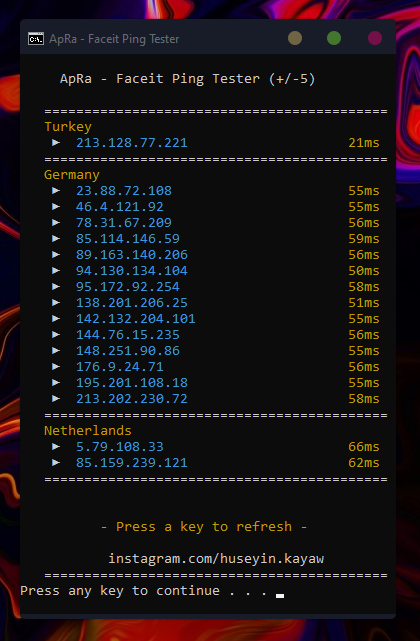The width and height of the screenshot is (420, 641).
Task: Click the green maximize circle button
Action: pos(334,38)
